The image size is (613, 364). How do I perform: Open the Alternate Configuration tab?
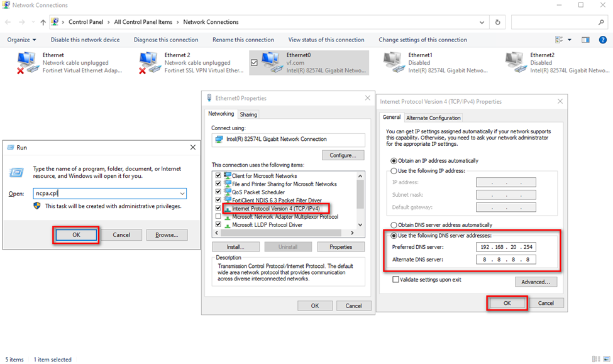pos(433,118)
